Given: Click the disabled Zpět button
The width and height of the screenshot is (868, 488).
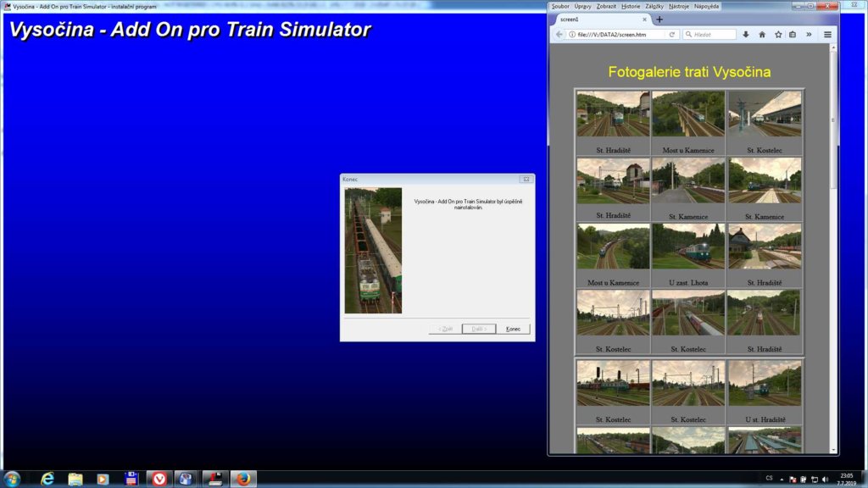Looking at the screenshot, I should pyautogui.click(x=445, y=329).
